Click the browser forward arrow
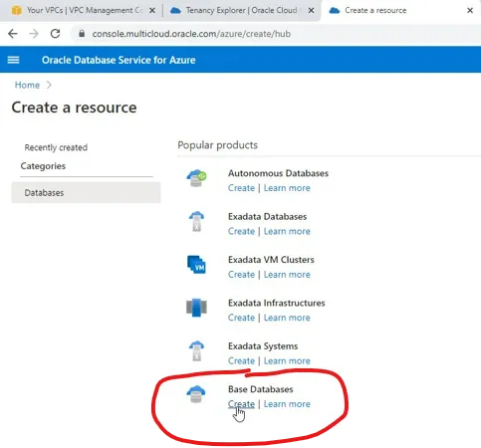481x448 pixels. click(34, 34)
